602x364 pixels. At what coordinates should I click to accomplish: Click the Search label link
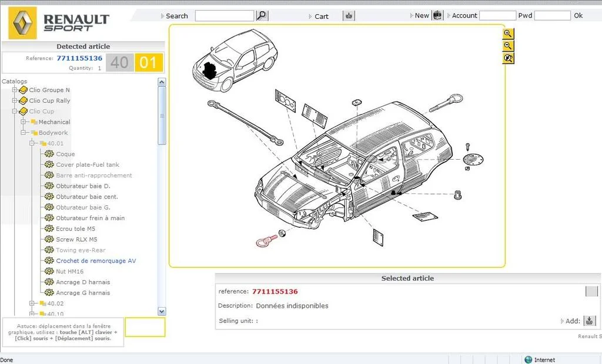coord(176,16)
